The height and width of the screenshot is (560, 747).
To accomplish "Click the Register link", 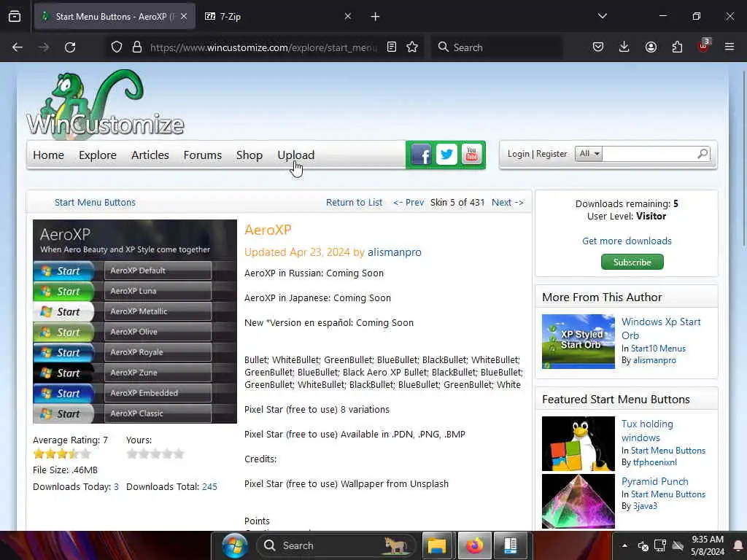I will (551, 154).
